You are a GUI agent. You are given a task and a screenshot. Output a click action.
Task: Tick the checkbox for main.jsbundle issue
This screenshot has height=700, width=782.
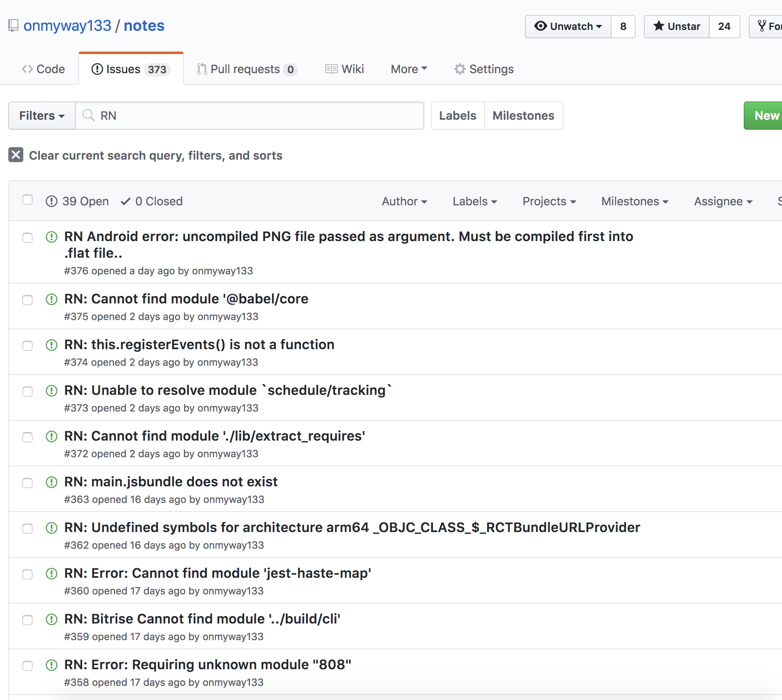27,483
